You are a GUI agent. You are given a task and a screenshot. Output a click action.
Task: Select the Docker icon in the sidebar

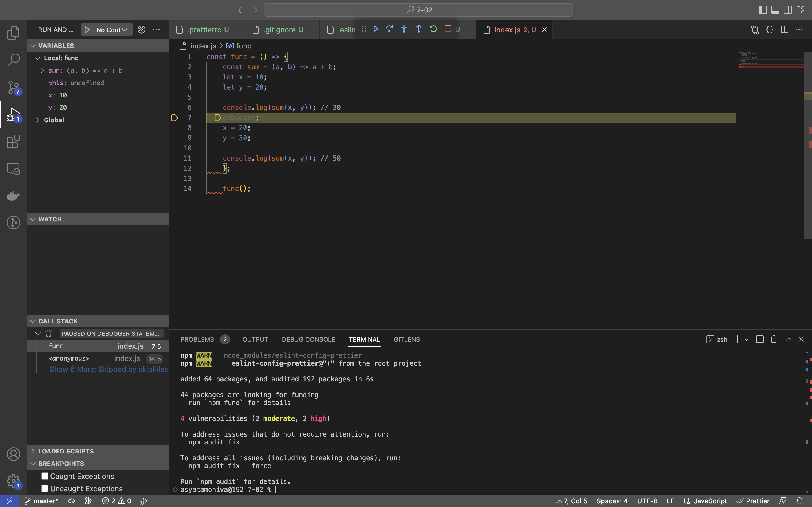(x=13, y=195)
